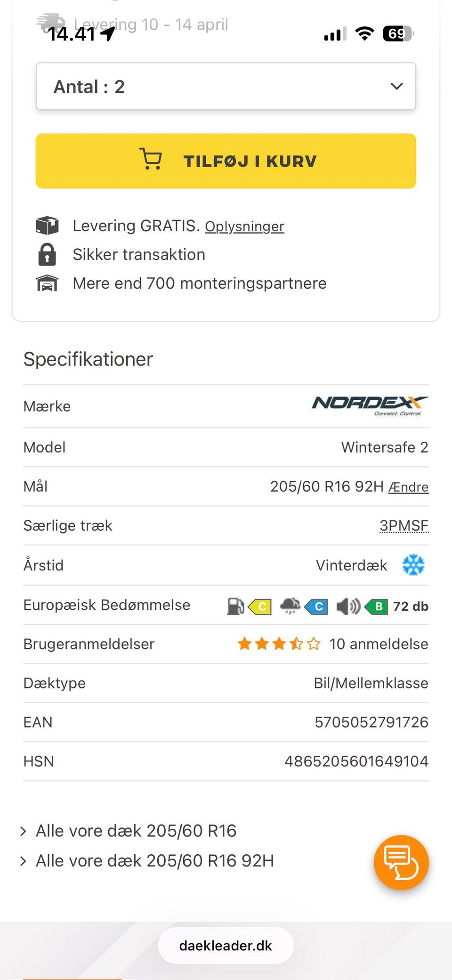Click the noise level speaker icon

point(348,606)
